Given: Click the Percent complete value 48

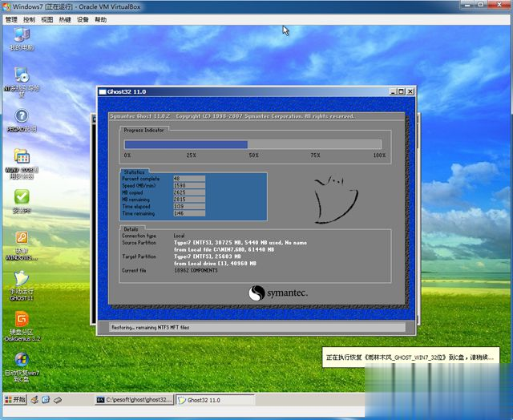Looking at the screenshot, I should pos(189,179).
